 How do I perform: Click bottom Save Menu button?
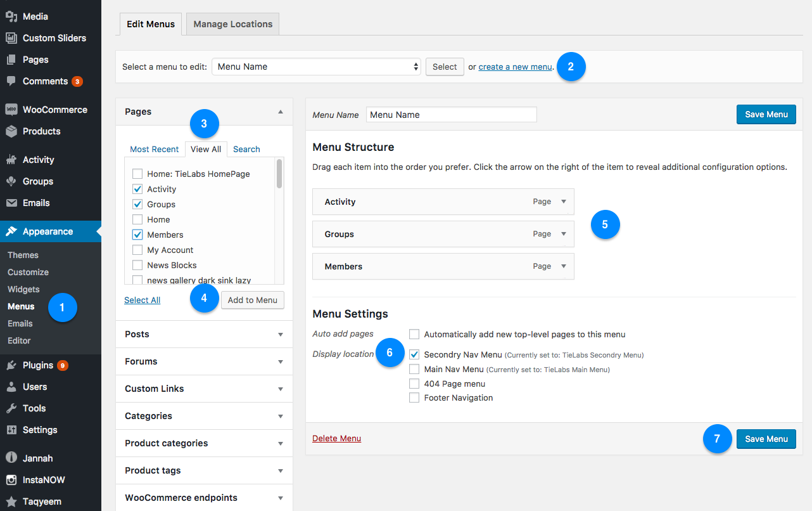tap(766, 439)
